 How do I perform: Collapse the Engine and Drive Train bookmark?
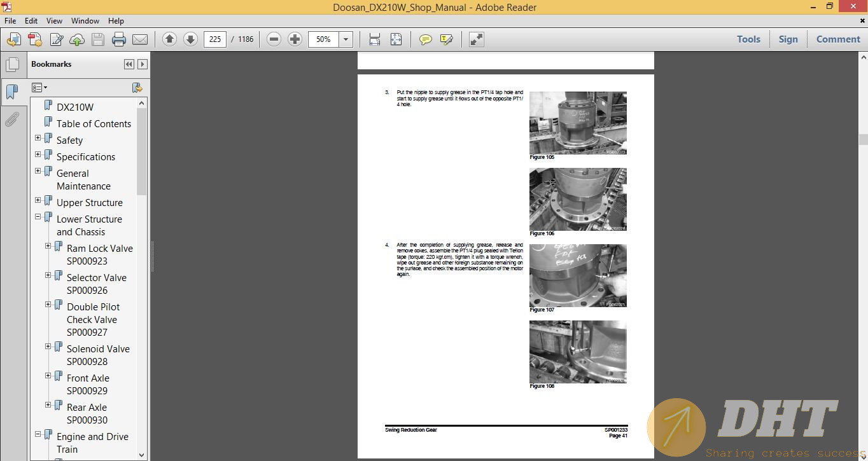tap(38, 434)
